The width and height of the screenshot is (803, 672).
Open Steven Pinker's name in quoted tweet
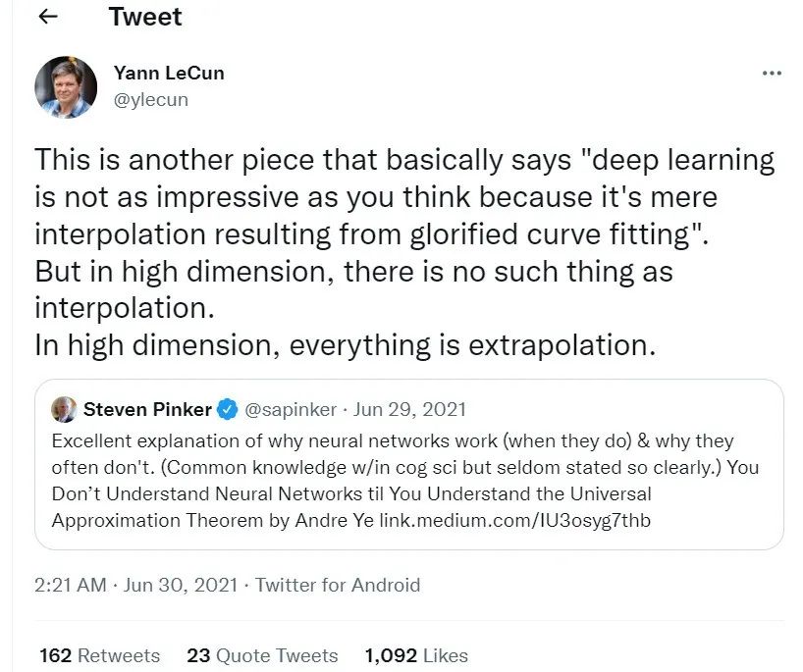[x=147, y=408]
